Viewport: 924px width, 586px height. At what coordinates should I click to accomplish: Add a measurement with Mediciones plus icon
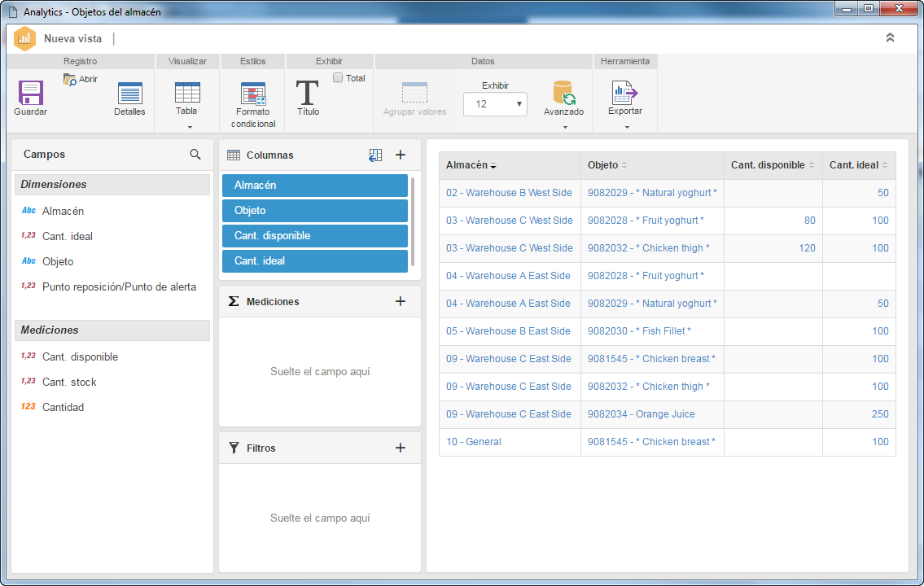point(400,301)
